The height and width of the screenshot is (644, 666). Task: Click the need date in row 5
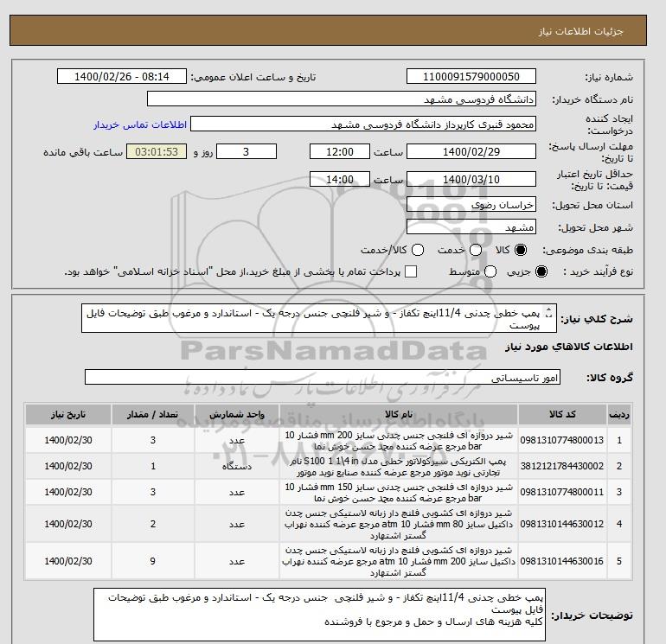(68, 561)
